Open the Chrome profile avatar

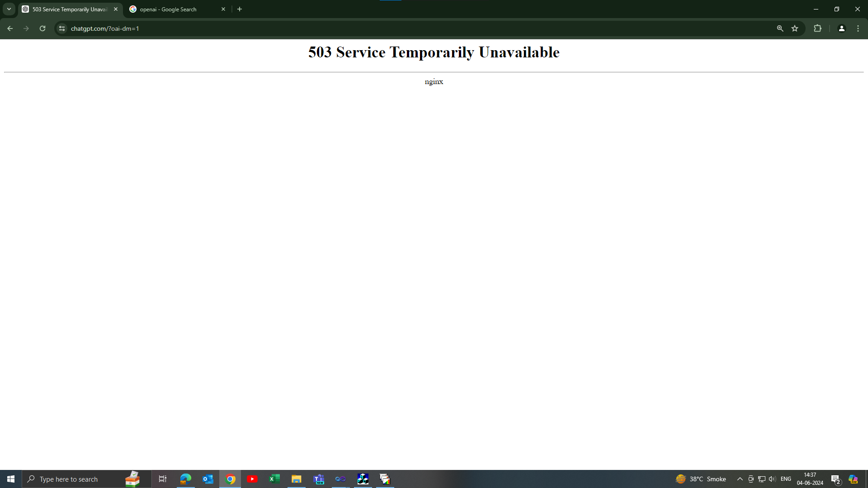[x=841, y=28]
